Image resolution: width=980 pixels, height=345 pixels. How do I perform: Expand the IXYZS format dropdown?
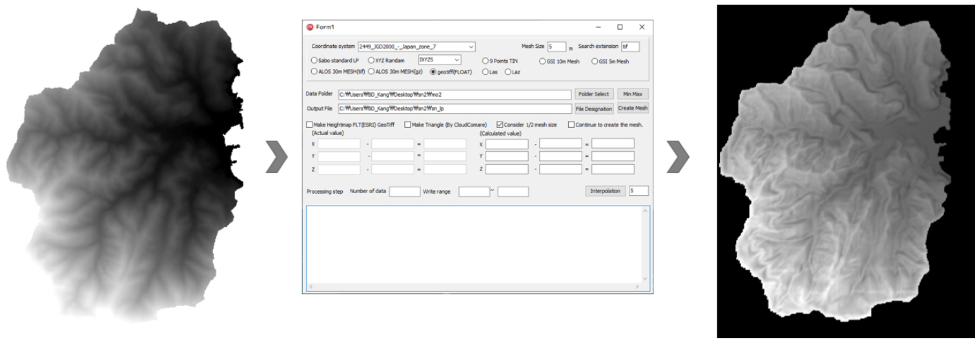point(457,60)
